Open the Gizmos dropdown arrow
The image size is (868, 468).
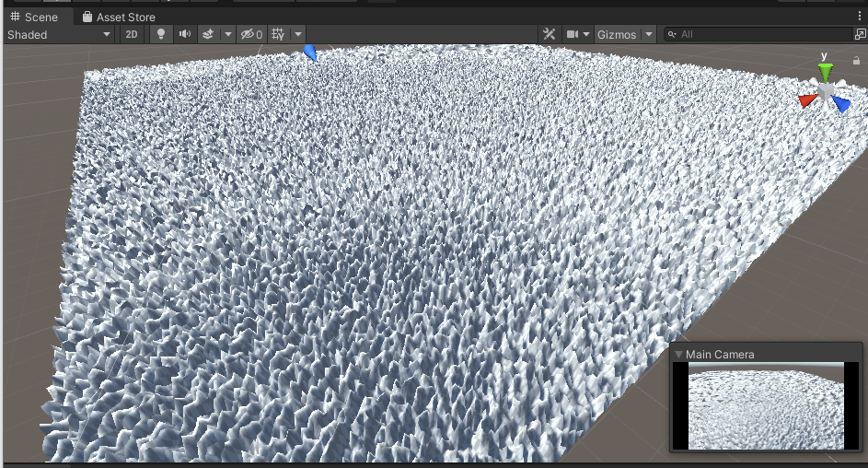click(648, 34)
